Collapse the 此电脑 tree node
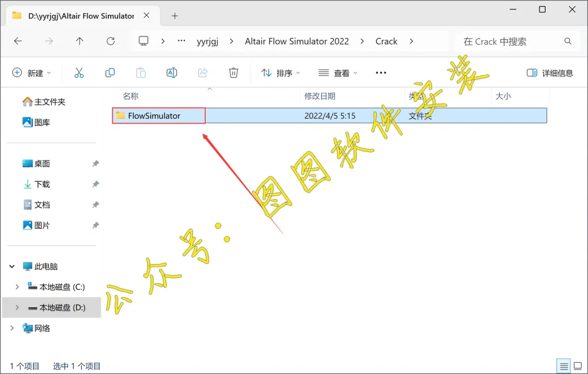Viewport: 588px width, 374px height. [12, 267]
